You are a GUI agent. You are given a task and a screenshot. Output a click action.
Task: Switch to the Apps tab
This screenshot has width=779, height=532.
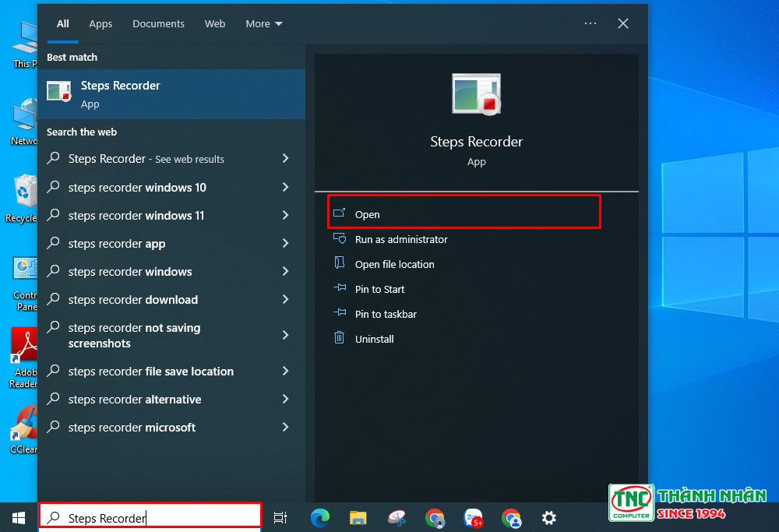100,24
